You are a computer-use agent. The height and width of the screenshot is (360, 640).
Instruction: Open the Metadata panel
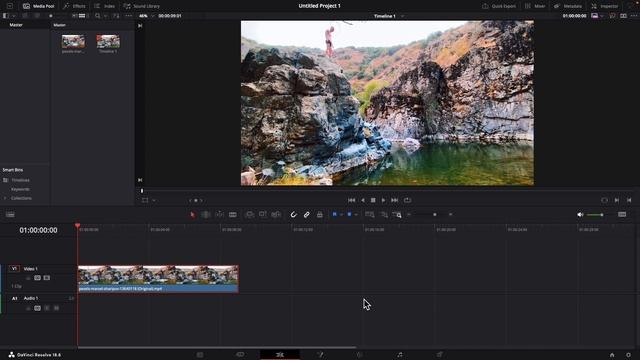click(568, 6)
